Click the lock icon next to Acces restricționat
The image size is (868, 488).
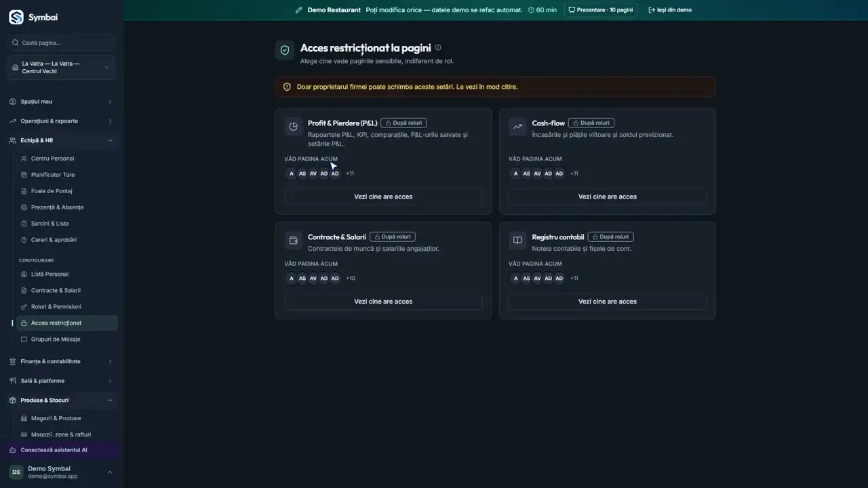24,323
